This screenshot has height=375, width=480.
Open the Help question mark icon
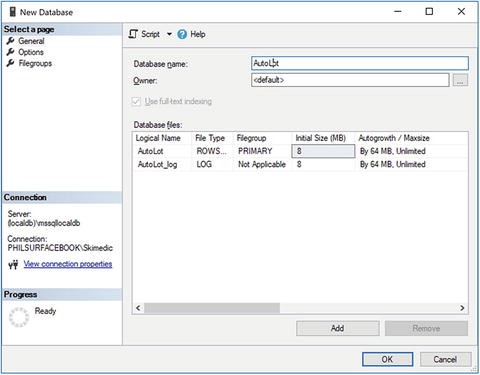coord(182,34)
